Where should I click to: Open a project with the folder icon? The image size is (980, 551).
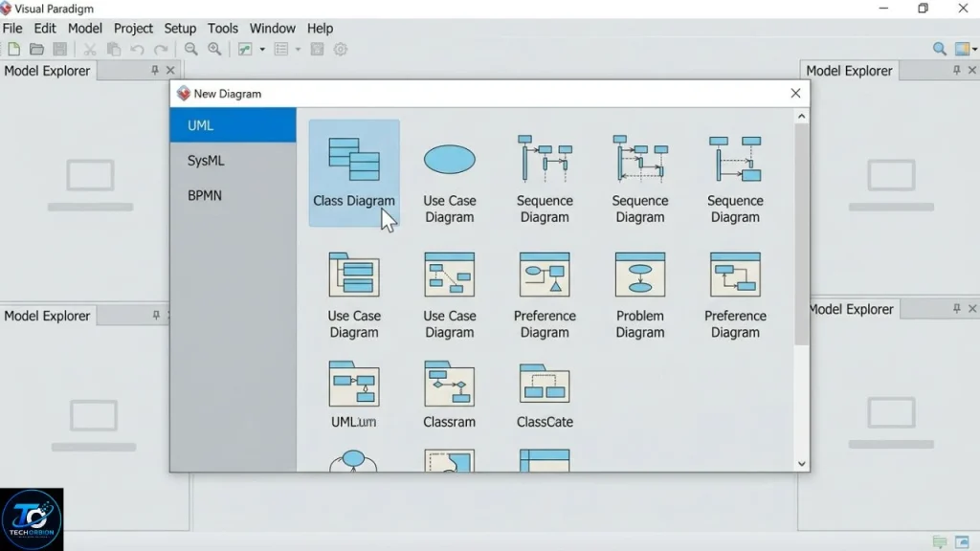(37, 50)
